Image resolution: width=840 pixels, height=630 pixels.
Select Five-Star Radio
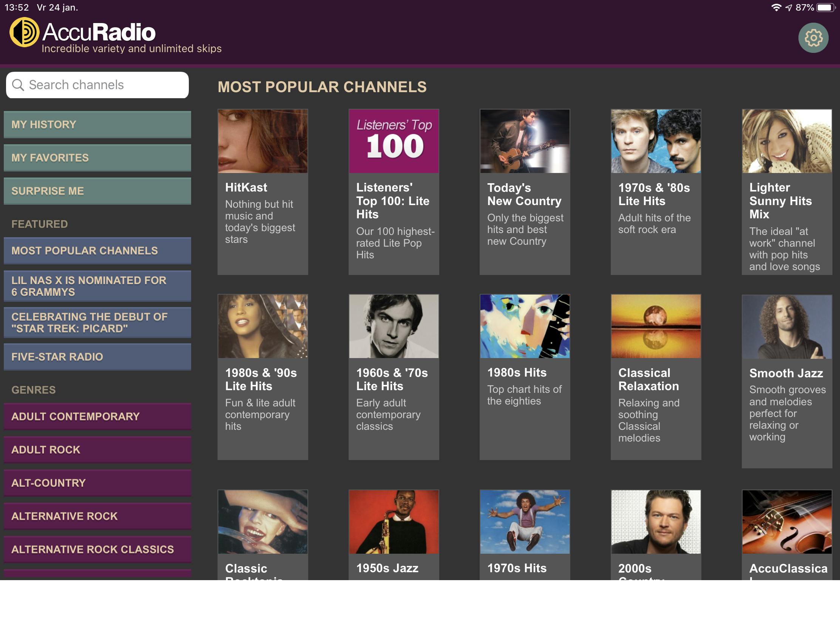97,357
